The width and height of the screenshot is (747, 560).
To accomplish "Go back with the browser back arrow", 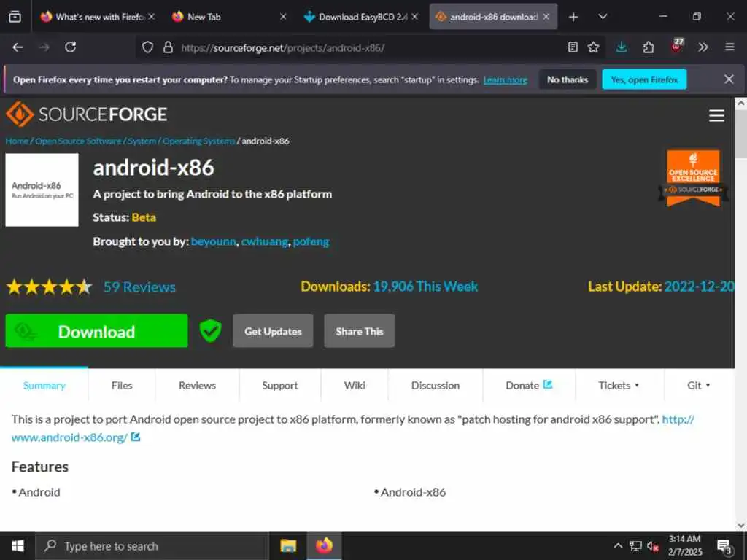I will (18, 47).
